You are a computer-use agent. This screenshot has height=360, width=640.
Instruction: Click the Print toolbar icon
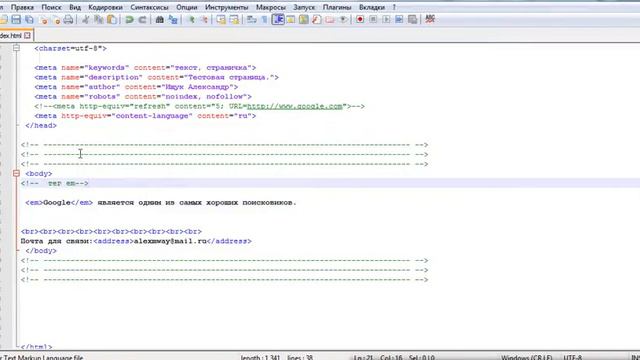69,19
